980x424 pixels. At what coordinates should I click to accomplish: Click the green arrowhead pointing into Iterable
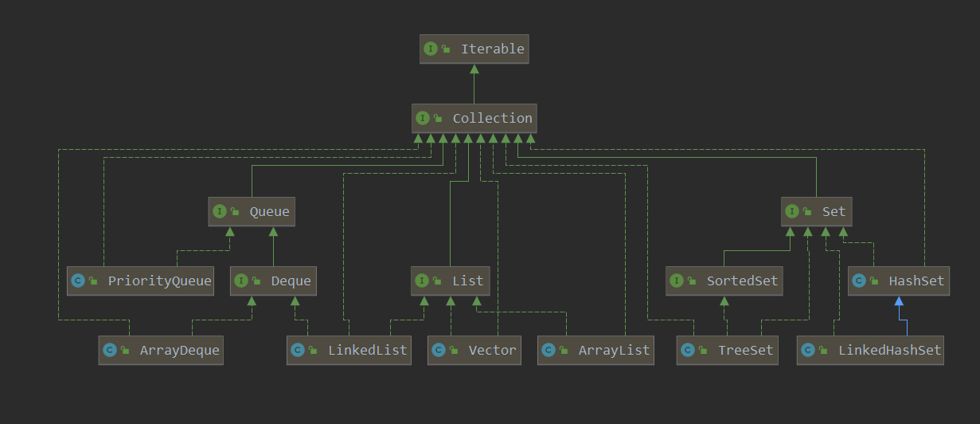pyautogui.click(x=474, y=69)
